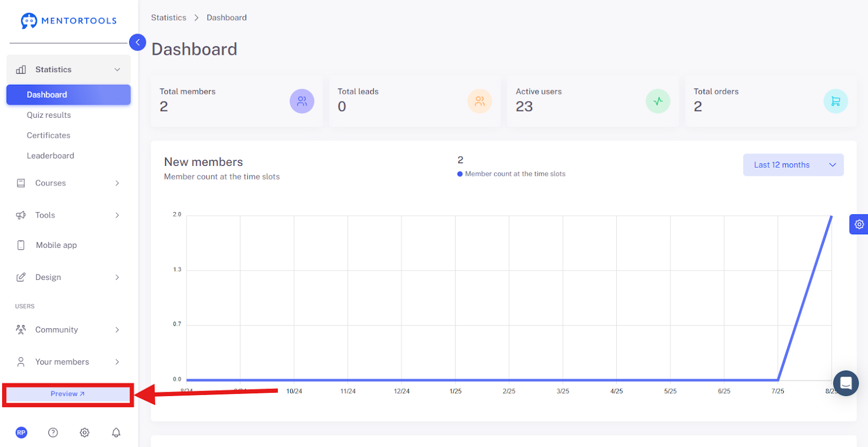The image size is (868, 447).
Task: Click the Total members people icon
Action: 302,101
